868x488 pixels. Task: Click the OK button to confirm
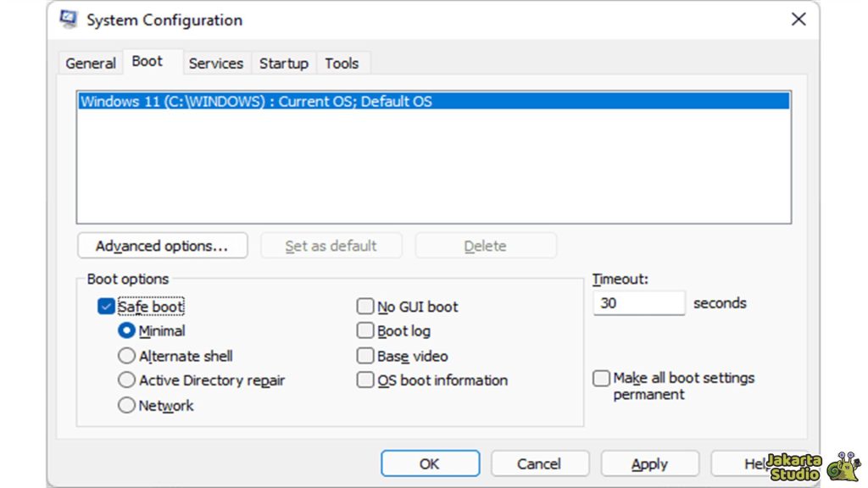pos(430,463)
